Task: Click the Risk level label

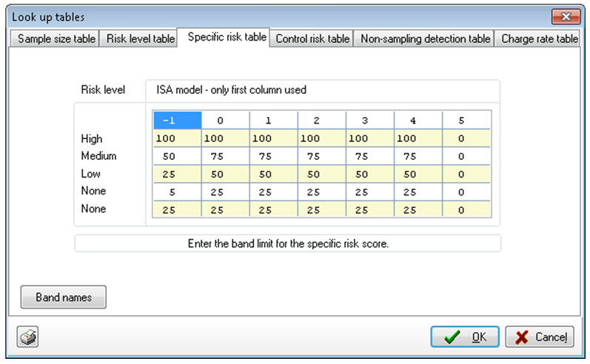Action: pos(103,90)
